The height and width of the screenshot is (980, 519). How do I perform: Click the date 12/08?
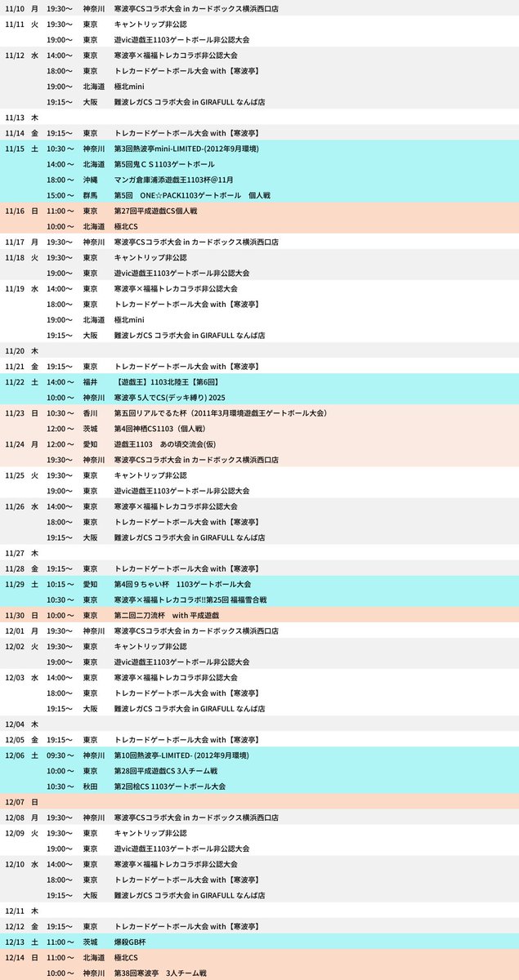pos(15,817)
